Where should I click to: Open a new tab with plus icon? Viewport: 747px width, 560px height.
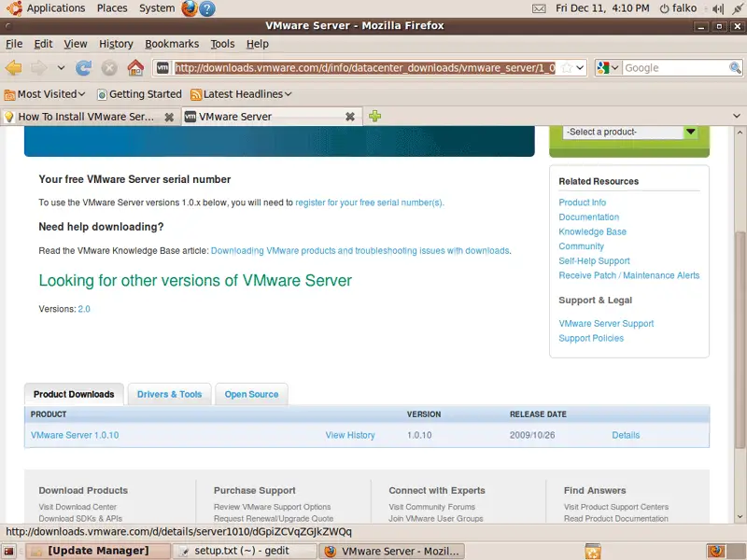(x=375, y=116)
